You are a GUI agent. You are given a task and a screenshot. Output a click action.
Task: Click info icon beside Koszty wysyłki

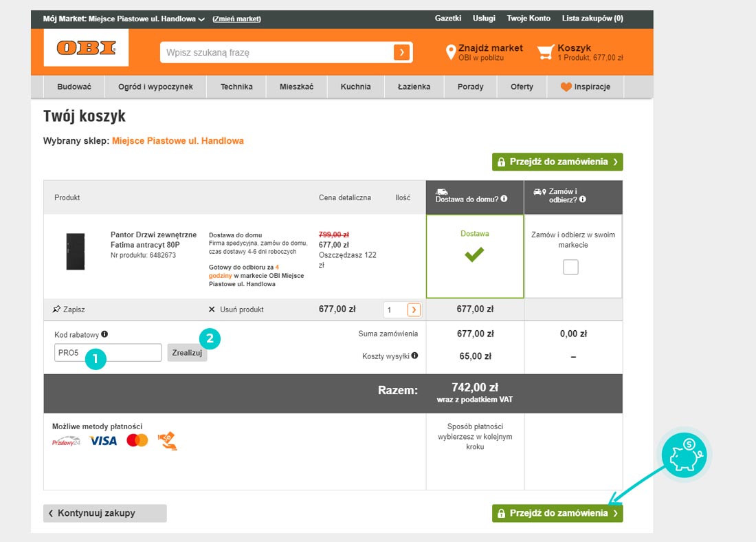tap(414, 356)
